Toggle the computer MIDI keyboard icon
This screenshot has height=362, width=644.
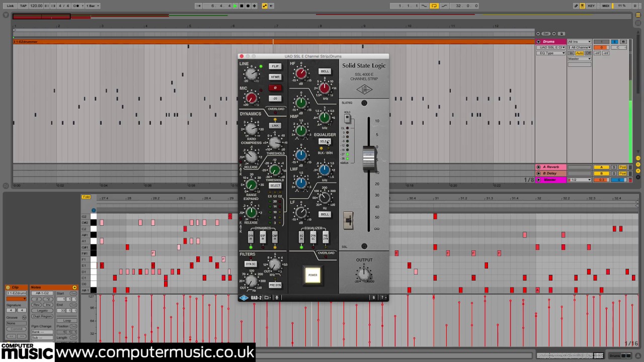(x=583, y=6)
